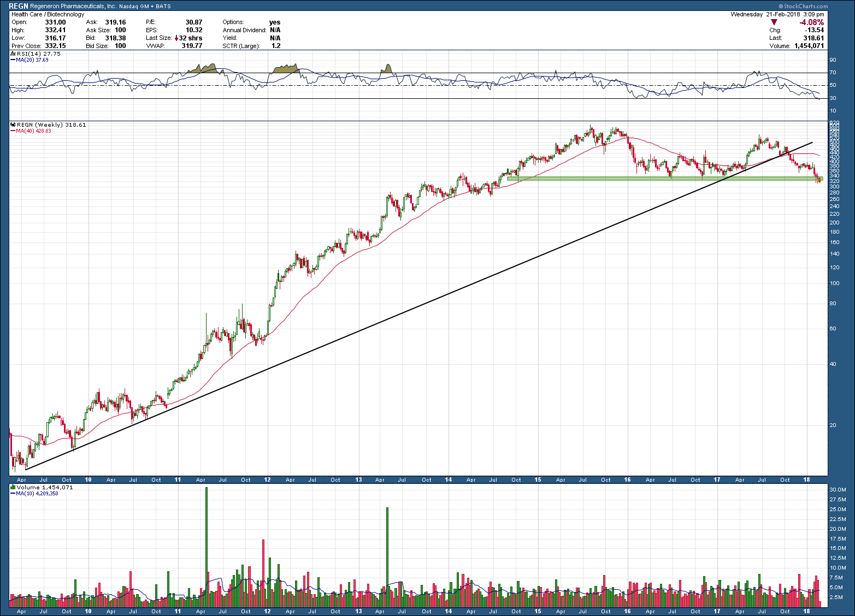Click the High value 332.41
This screenshot has height=616, width=855.
point(55,30)
